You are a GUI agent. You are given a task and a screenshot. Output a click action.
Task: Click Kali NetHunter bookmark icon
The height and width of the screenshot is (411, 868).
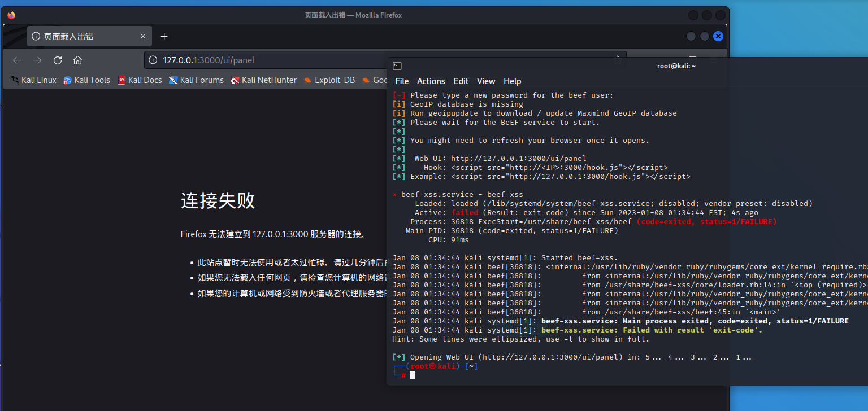(x=235, y=80)
